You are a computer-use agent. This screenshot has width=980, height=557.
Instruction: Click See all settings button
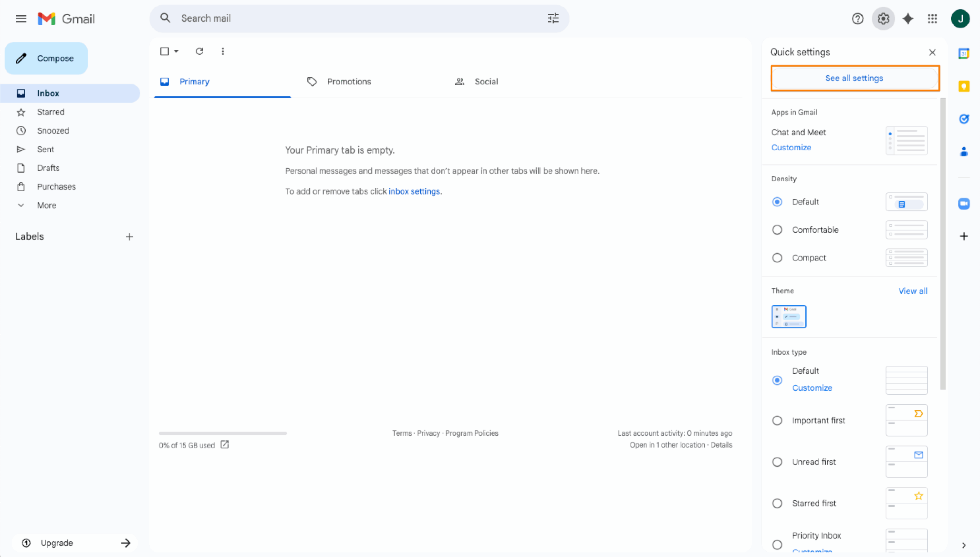(x=854, y=78)
